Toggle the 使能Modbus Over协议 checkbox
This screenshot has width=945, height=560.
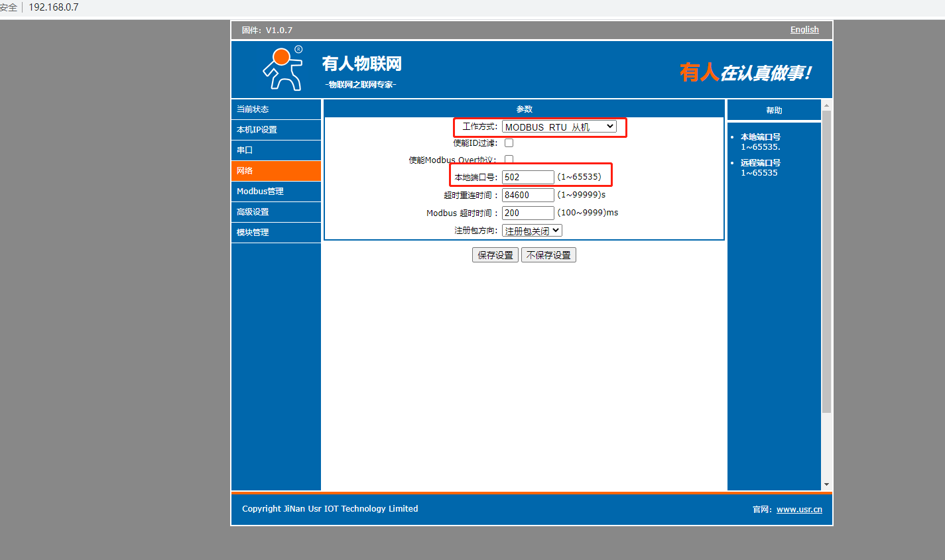(x=509, y=159)
